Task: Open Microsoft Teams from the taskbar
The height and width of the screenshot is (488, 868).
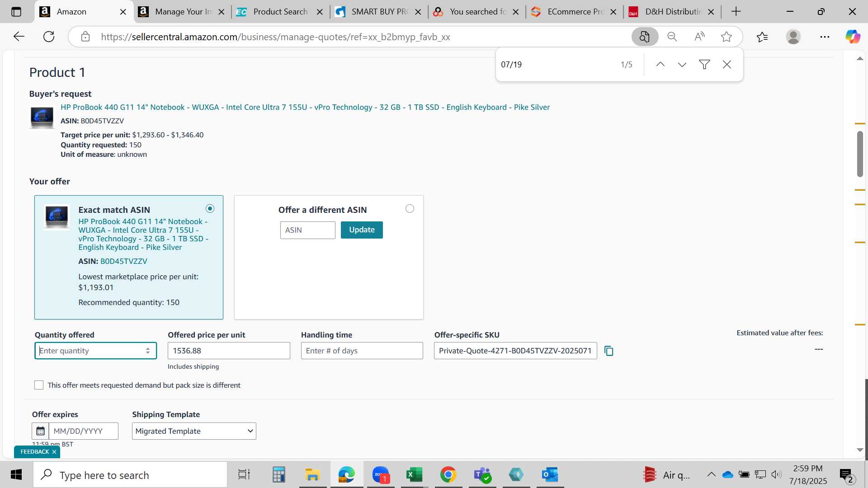Action: coord(482,475)
